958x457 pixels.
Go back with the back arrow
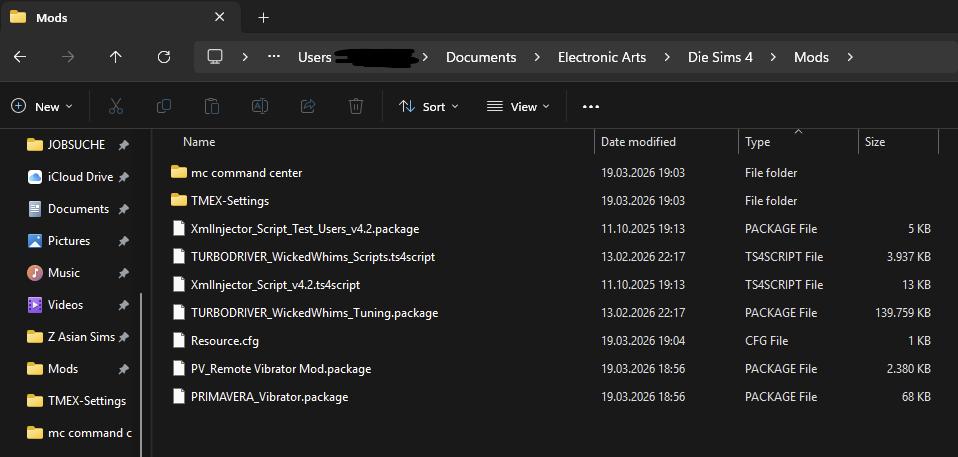tap(20, 57)
